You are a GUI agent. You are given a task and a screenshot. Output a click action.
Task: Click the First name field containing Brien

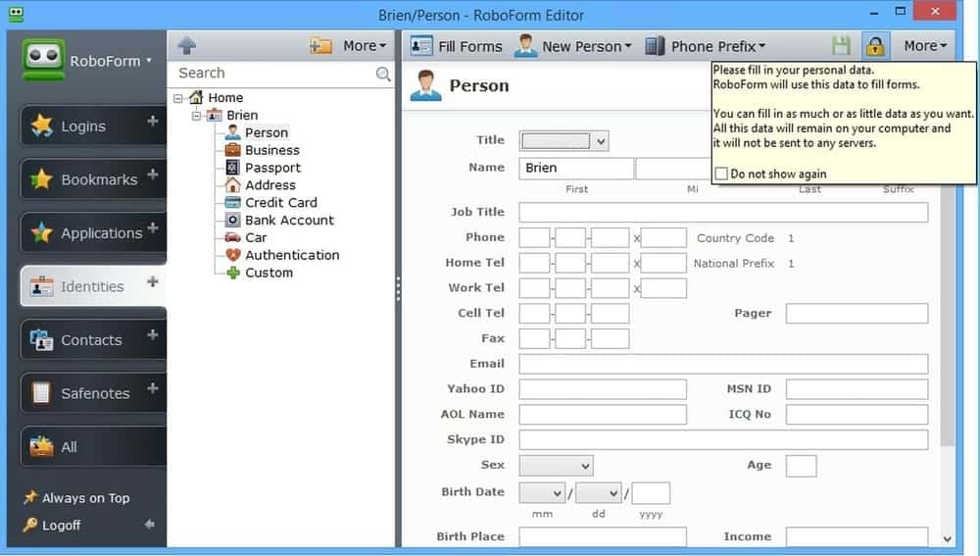click(x=575, y=169)
